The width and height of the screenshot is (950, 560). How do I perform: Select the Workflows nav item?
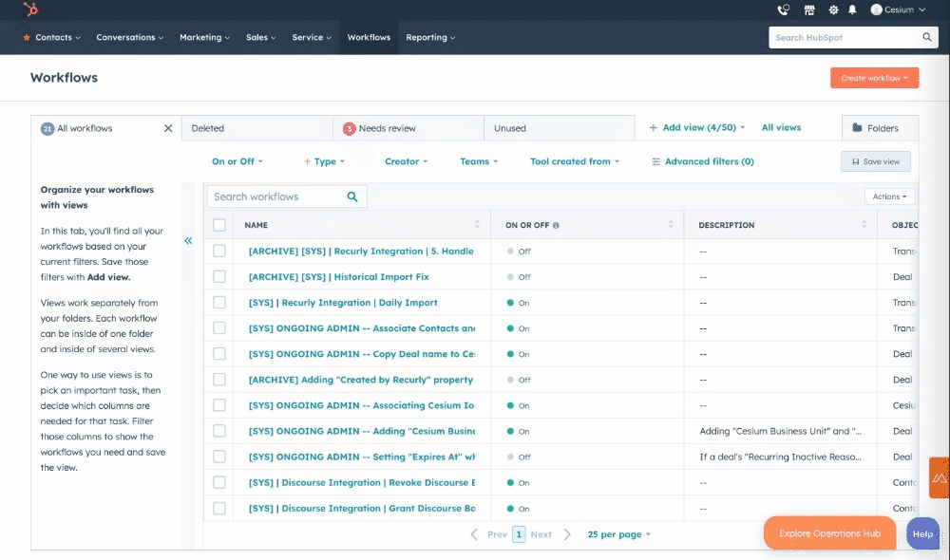click(x=369, y=38)
